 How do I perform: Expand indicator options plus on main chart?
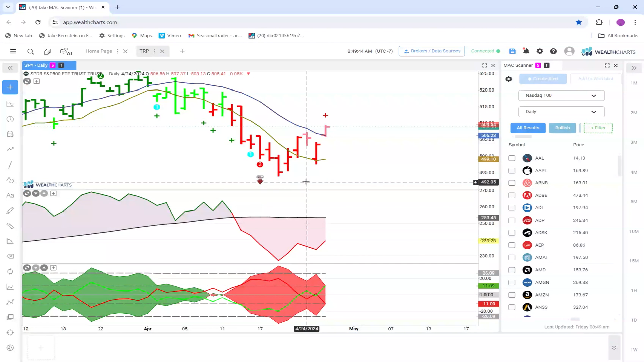point(37,81)
